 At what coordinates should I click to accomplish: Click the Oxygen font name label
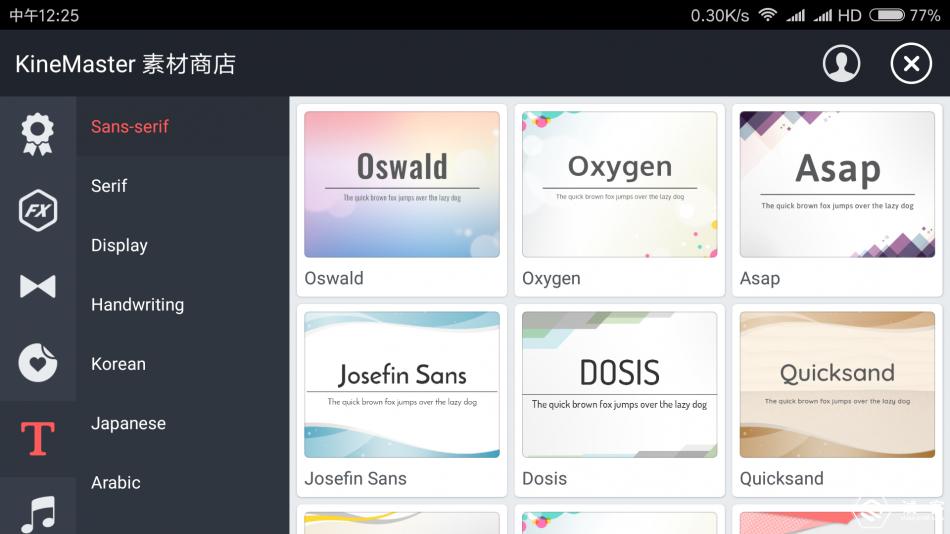pos(551,278)
